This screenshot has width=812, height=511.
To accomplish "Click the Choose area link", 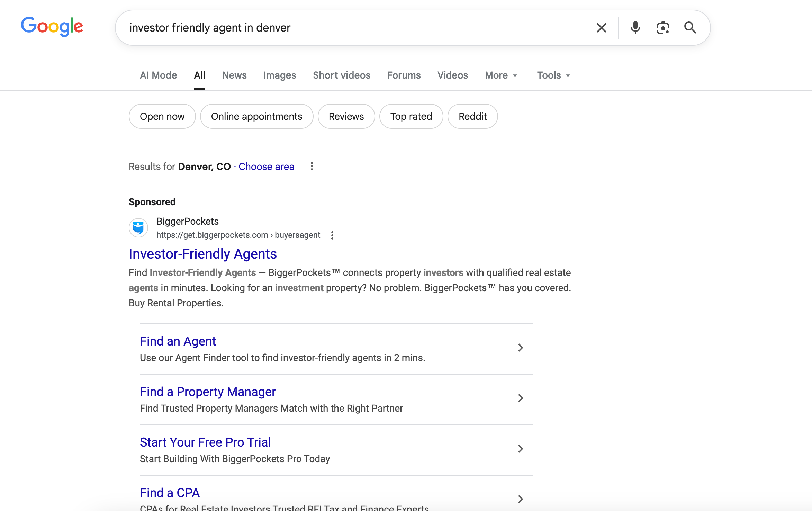I will coord(267,167).
